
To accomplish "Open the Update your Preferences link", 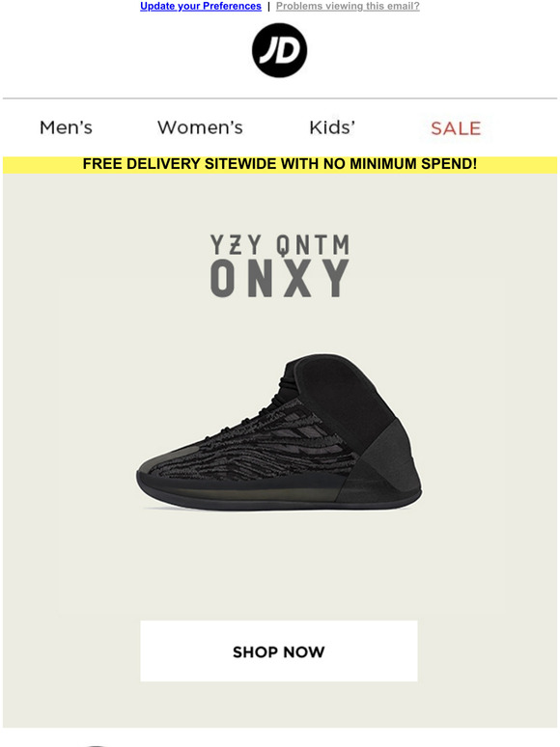I will pos(201,6).
